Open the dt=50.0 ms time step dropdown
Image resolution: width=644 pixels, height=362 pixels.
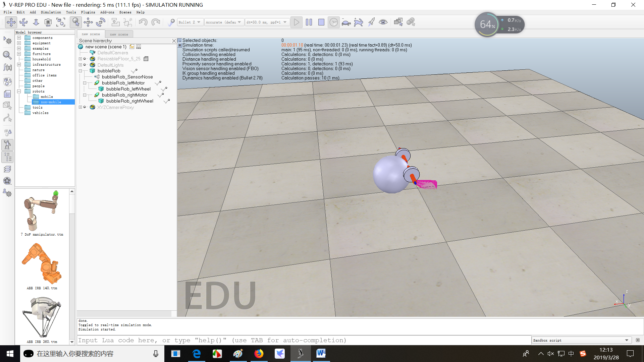click(267, 22)
